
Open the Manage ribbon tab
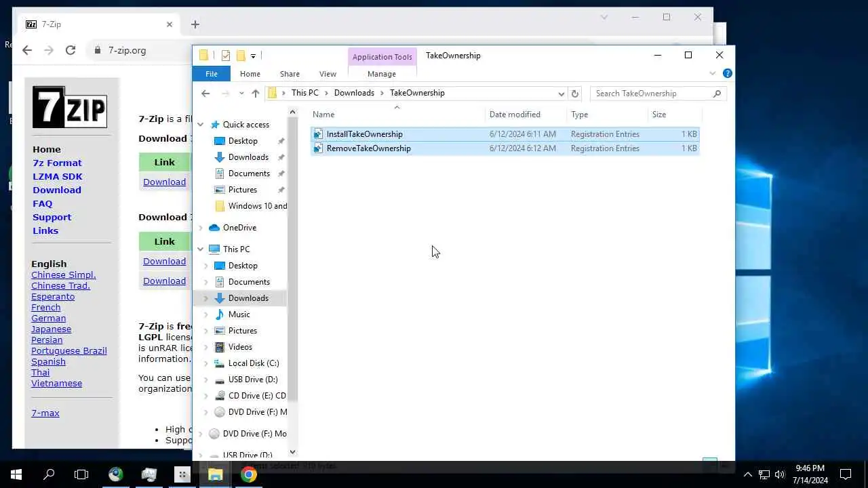(x=382, y=74)
